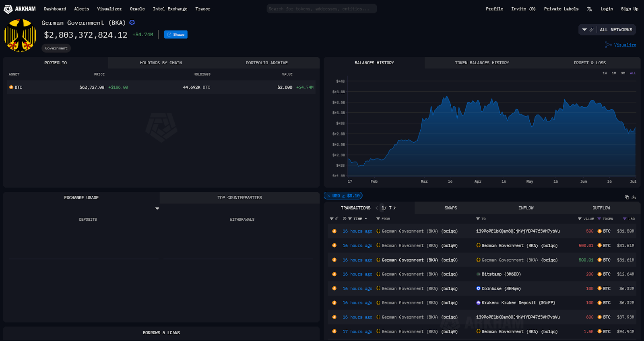Viewport: 644px width, 341px height.
Task: Click the Coinbase logo icon in transactions
Action: pos(478,288)
